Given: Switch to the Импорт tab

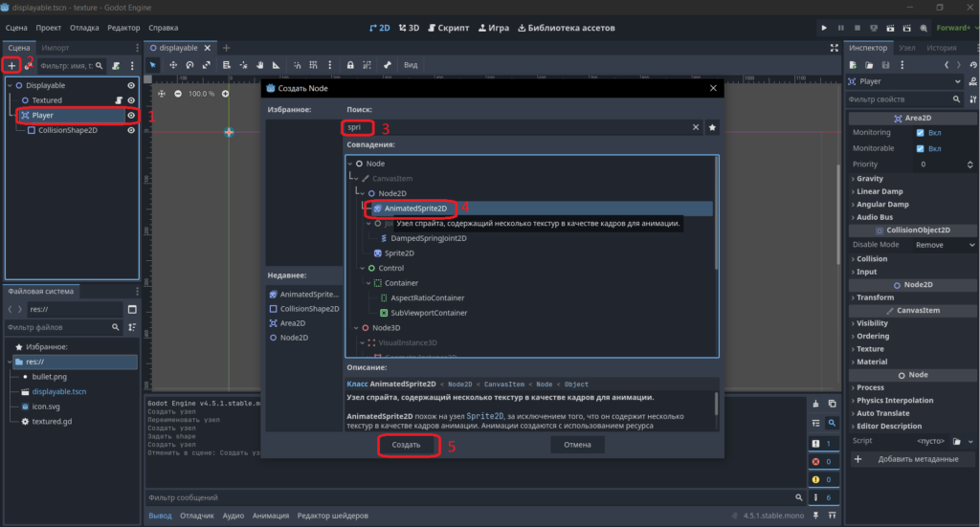Looking at the screenshot, I should click(x=55, y=48).
